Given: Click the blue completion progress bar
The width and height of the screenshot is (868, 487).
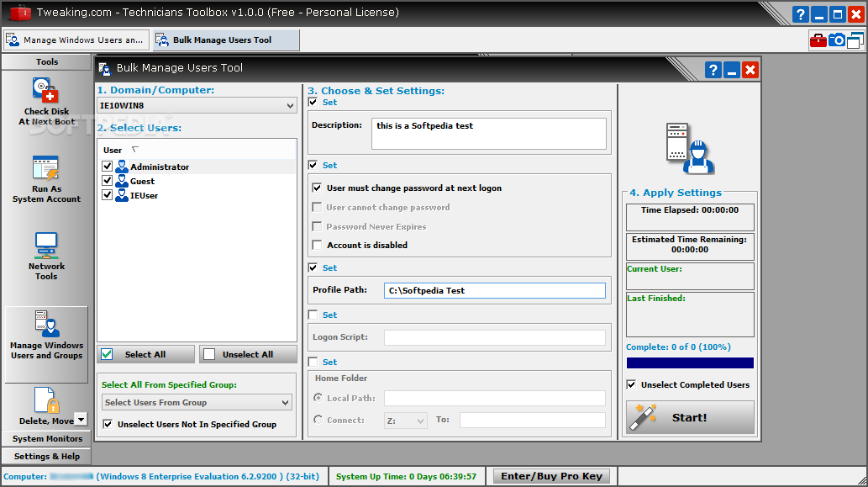Looking at the screenshot, I should 690,363.
